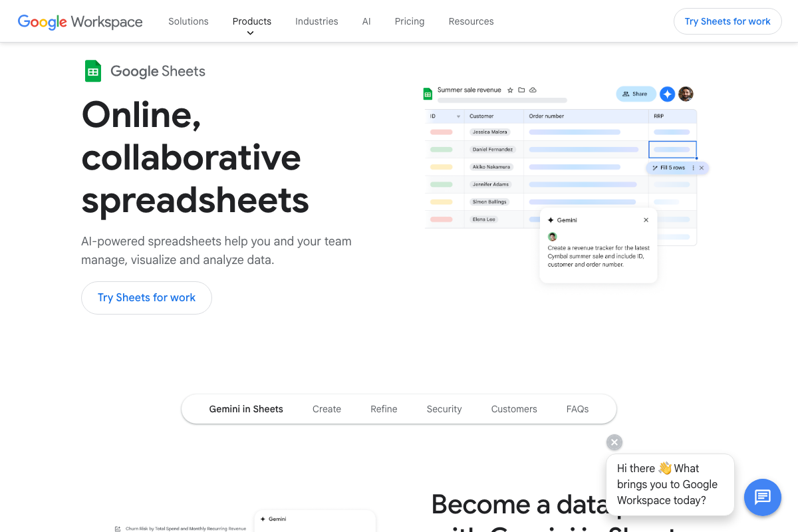Click the small Sheets icon in illustration header
The width and height of the screenshot is (798, 532).
pos(428,94)
